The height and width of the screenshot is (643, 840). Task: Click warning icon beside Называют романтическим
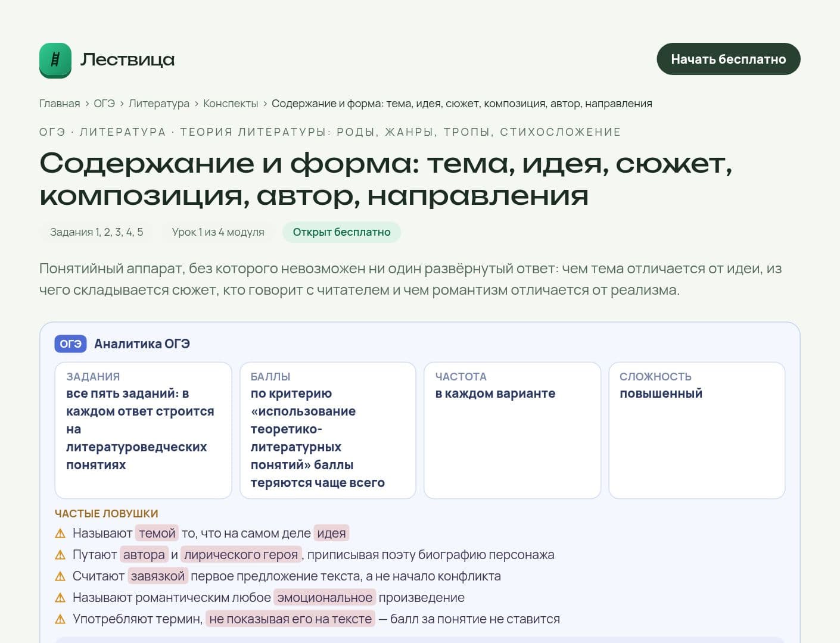60,598
